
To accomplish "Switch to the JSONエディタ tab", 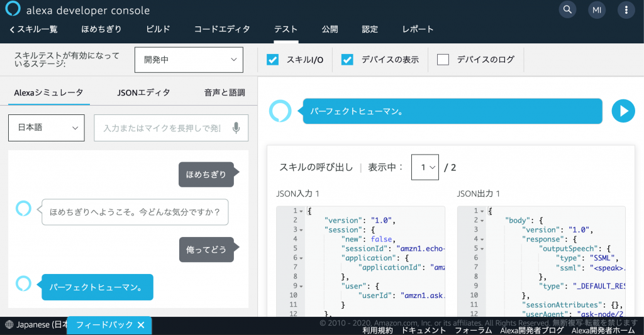I will tap(143, 93).
